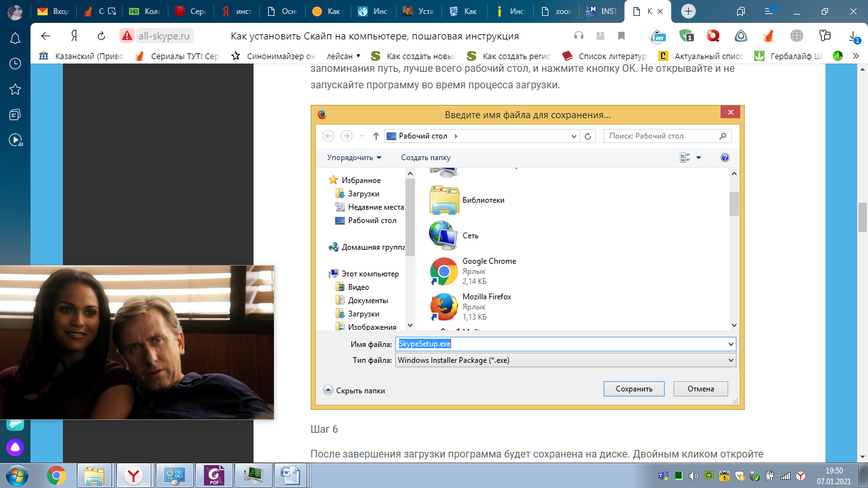Click Сохранить in the save dialog image
The image size is (868, 488).
tap(634, 389)
